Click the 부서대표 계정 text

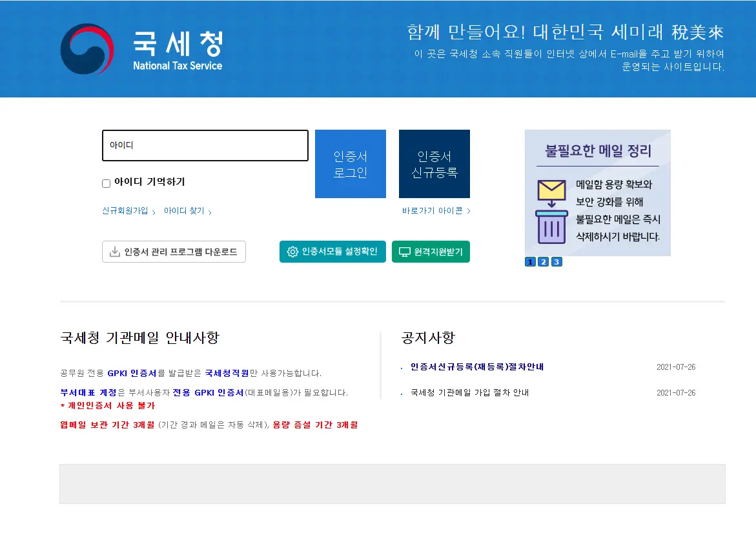(x=88, y=393)
